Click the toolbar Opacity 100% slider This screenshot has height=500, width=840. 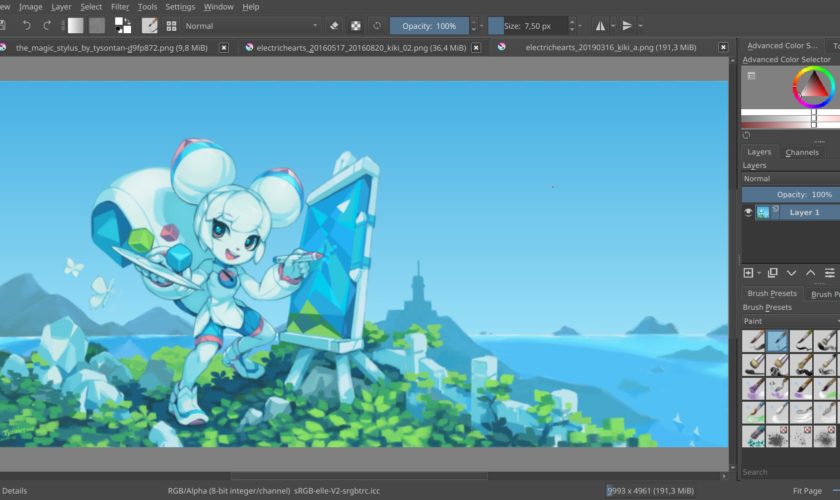click(x=429, y=26)
